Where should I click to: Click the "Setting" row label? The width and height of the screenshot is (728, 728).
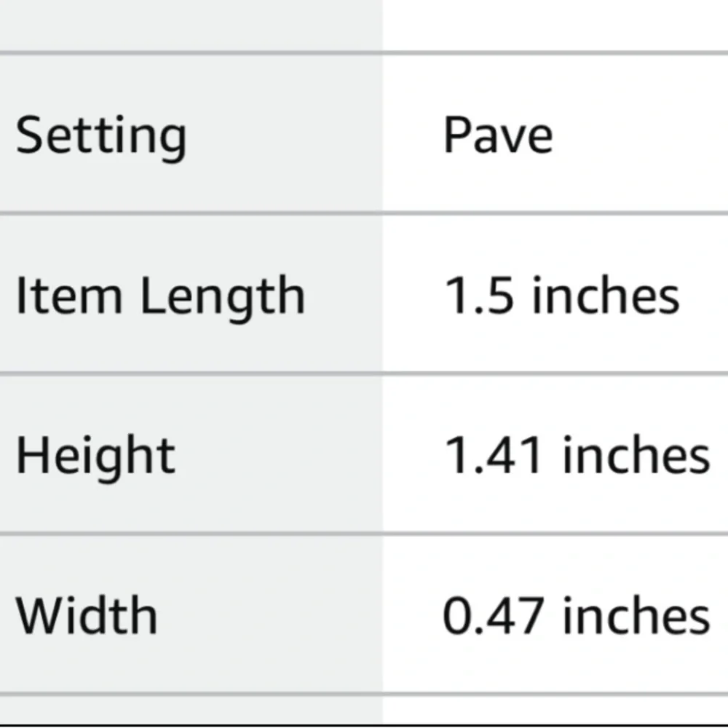point(101,136)
